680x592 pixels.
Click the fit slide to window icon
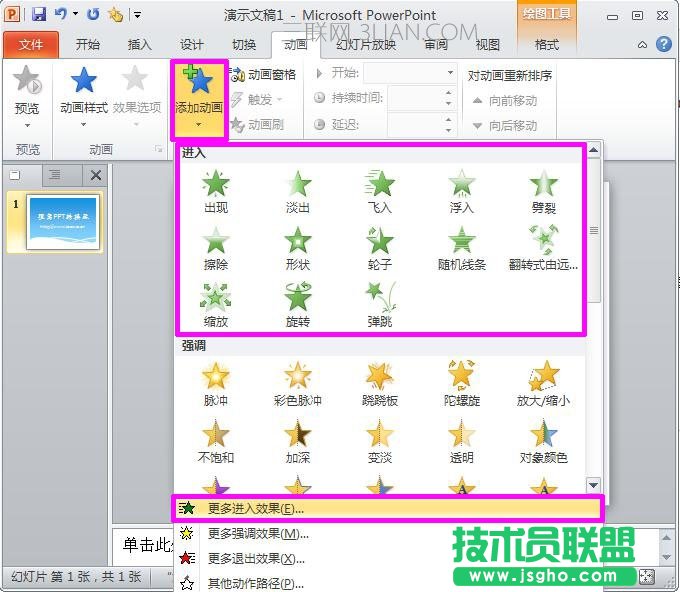[646, 577]
